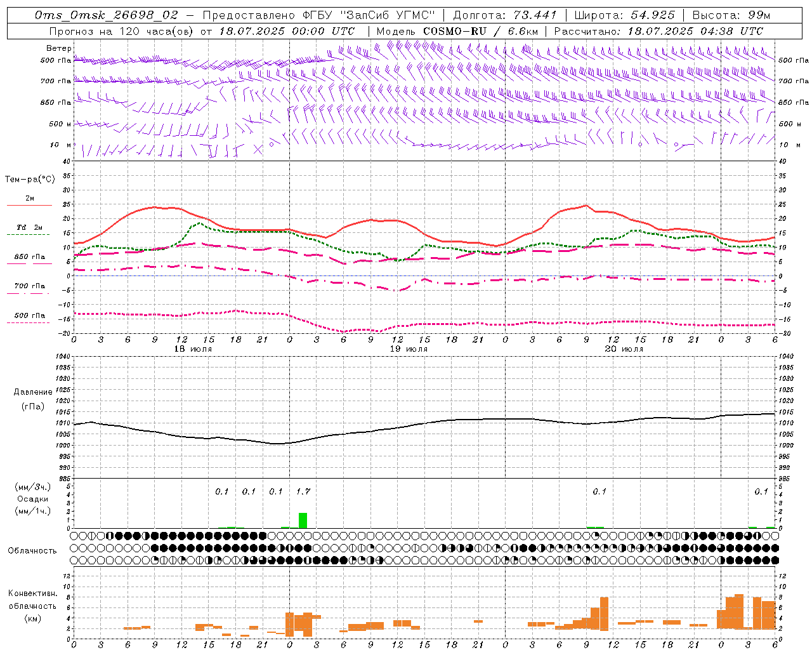The height and width of the screenshot is (650, 812).
Task: Click the Давление panel label
Action: [x=33, y=392]
